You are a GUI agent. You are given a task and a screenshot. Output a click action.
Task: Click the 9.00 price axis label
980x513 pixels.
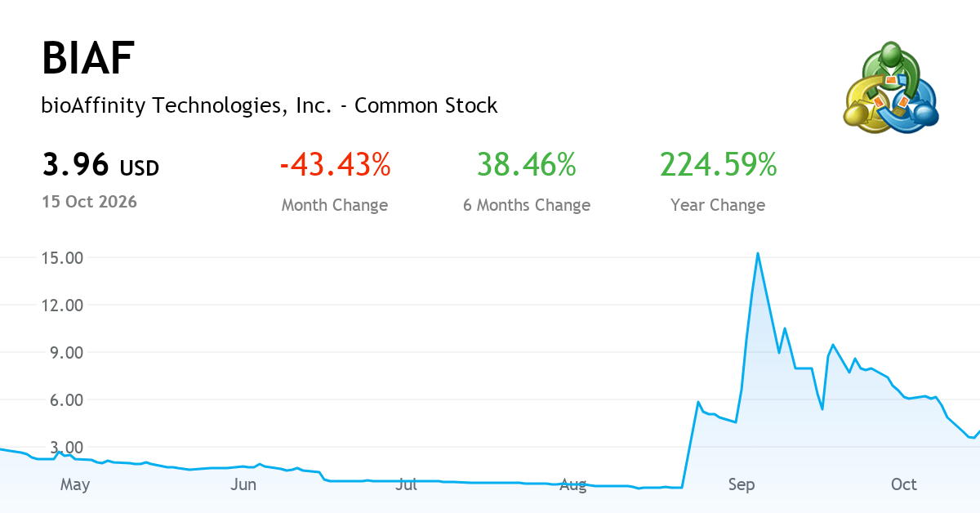pos(67,353)
